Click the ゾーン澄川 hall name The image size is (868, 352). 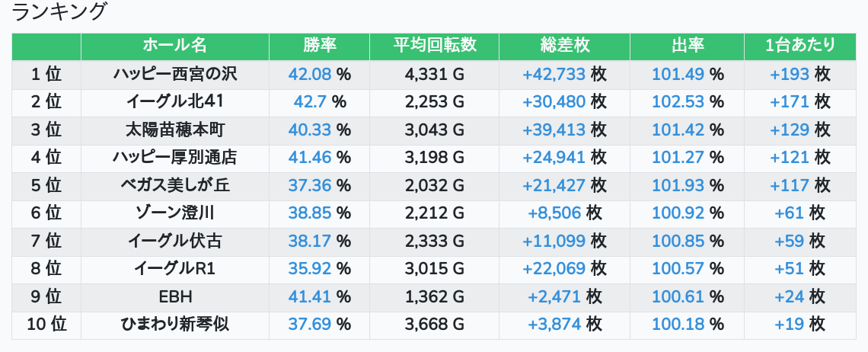click(x=174, y=213)
